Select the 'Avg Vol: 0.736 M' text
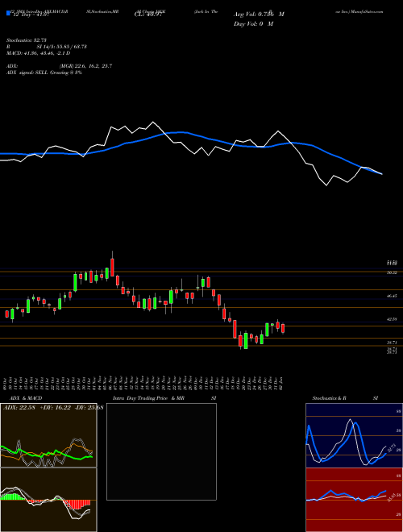The width and height of the screenshot is (403, 532). (259, 15)
